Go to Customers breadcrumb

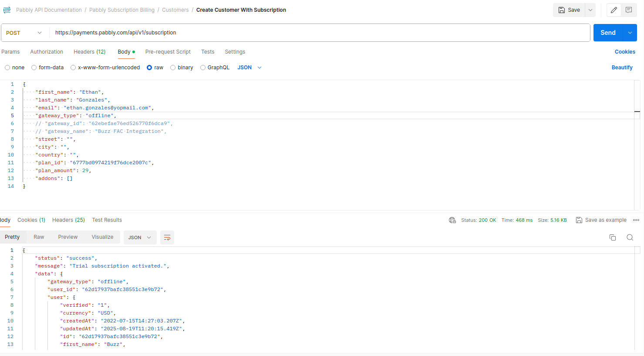click(175, 10)
